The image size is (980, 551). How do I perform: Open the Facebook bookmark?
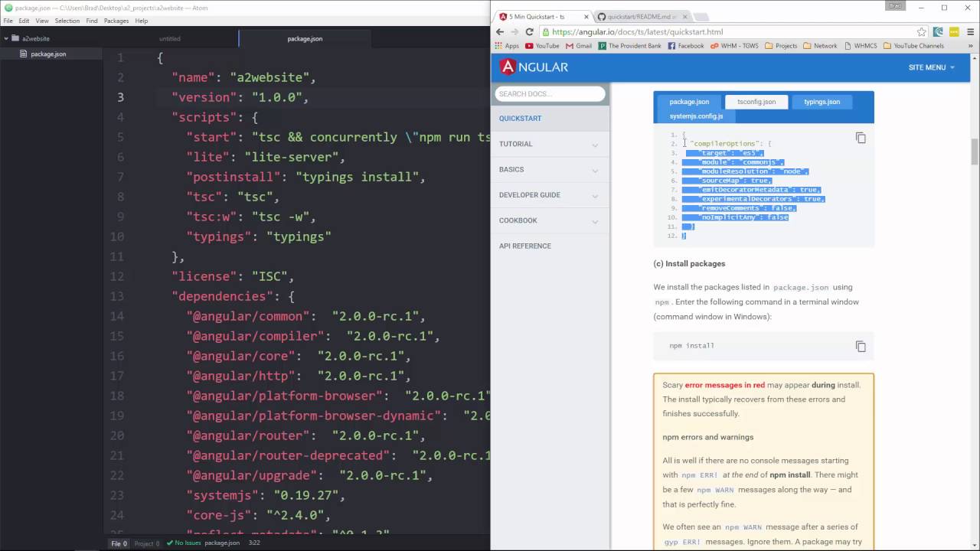click(x=686, y=46)
